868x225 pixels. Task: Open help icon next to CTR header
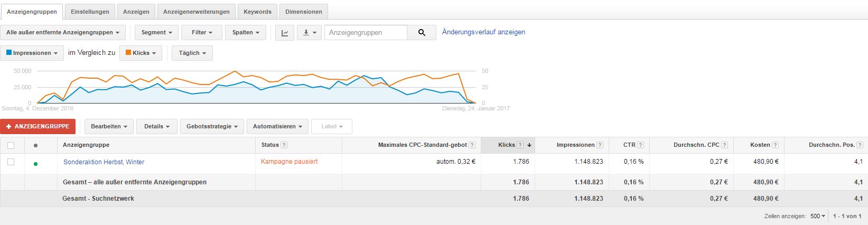[640, 145]
